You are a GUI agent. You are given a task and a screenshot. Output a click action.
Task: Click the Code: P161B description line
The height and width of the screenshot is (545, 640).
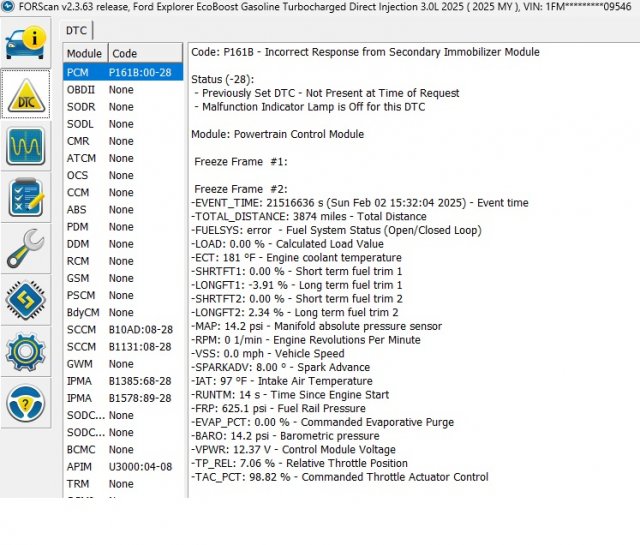pos(365,52)
